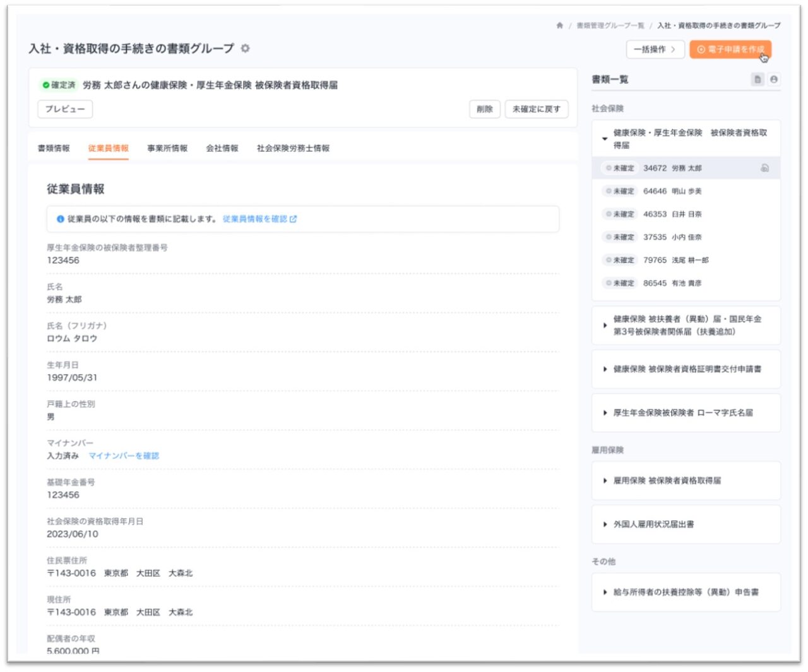Switch to person view icon in 書類一覧
The width and height of the screenshot is (808, 672).
[774, 80]
